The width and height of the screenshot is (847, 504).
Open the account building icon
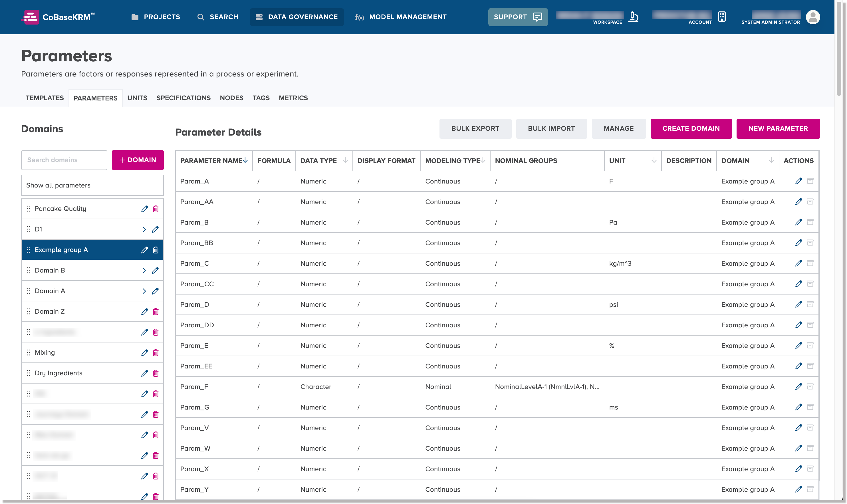point(722,17)
